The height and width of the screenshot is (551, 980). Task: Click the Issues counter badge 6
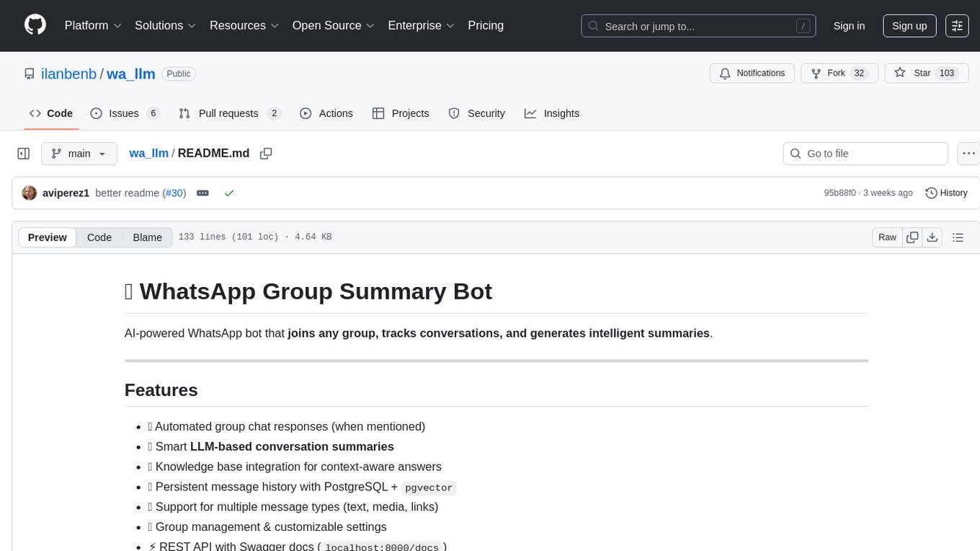153,113
